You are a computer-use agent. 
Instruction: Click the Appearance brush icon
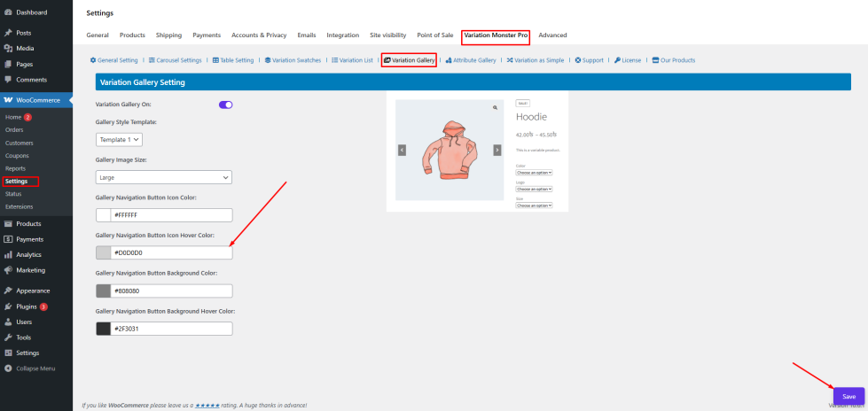pyautogui.click(x=8, y=291)
